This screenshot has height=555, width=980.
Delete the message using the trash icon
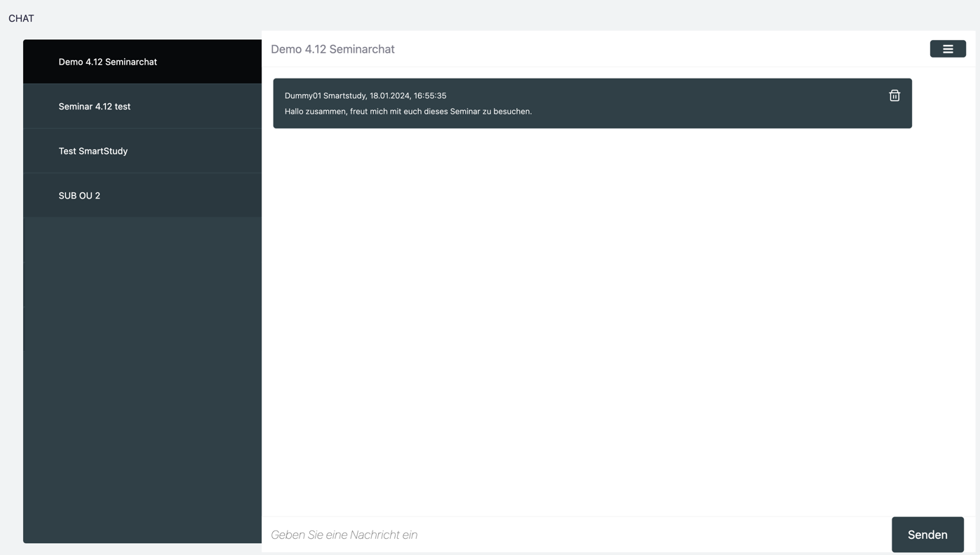click(894, 95)
